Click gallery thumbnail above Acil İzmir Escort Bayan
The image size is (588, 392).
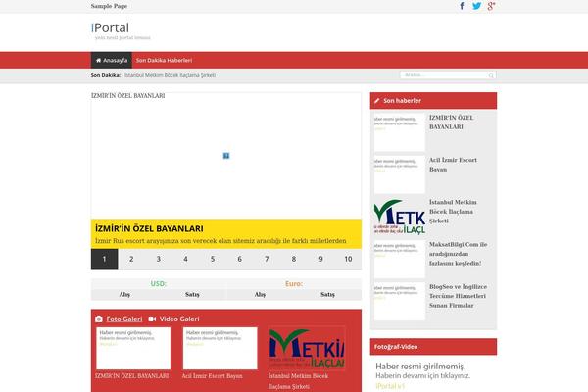point(220,349)
